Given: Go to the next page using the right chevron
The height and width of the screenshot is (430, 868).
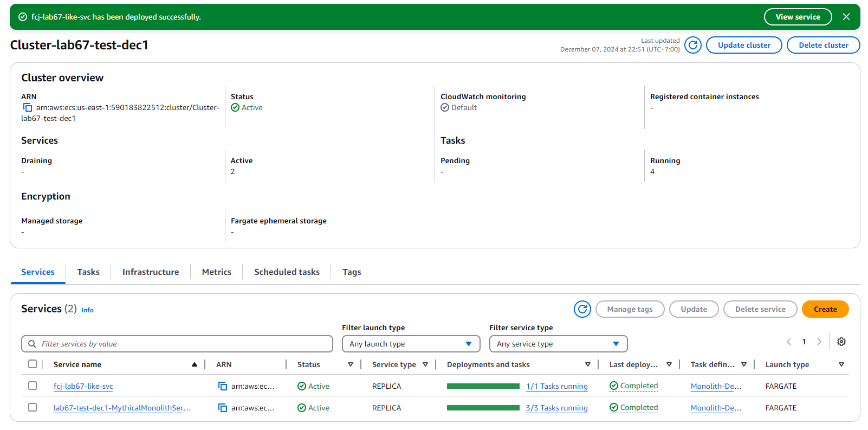Looking at the screenshot, I should [x=819, y=342].
